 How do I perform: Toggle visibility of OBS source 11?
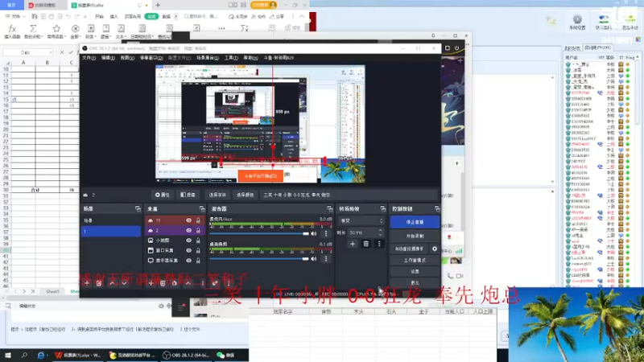(188, 220)
